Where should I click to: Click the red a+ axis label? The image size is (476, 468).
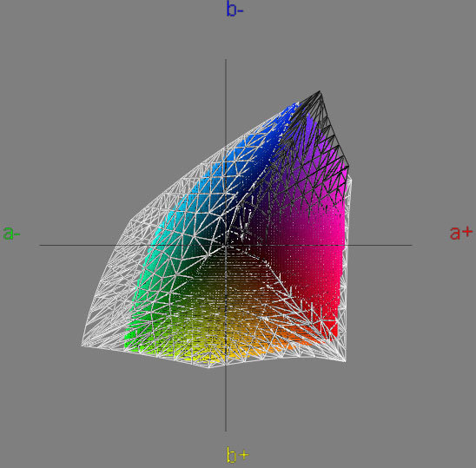(461, 233)
